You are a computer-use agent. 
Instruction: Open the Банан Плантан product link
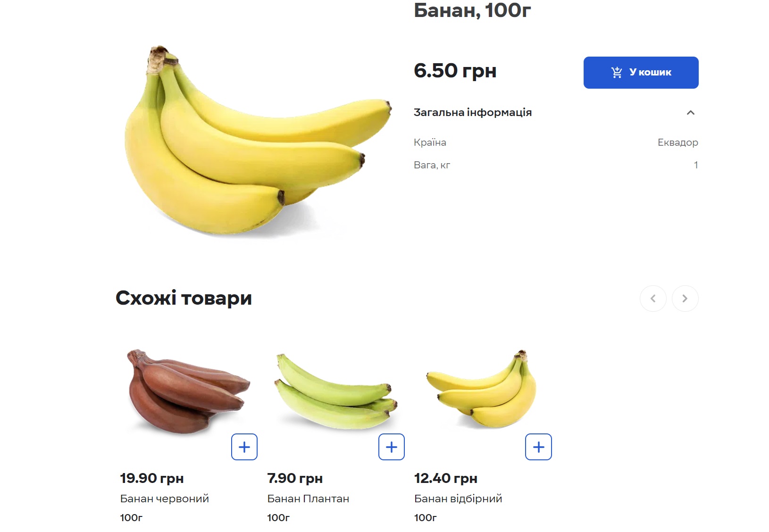pos(308,498)
